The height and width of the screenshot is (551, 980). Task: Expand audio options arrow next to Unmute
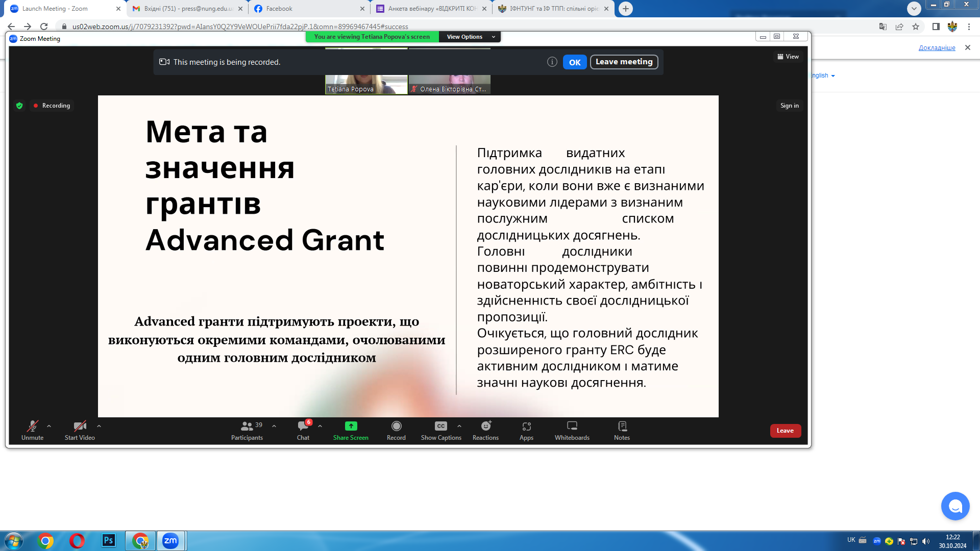coord(49,426)
